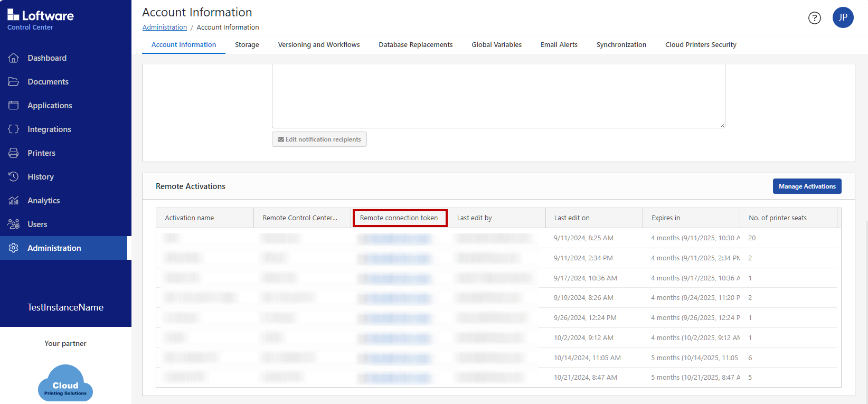This screenshot has height=404, width=868.
Task: Open Versioning and Workflows tab
Action: click(318, 45)
